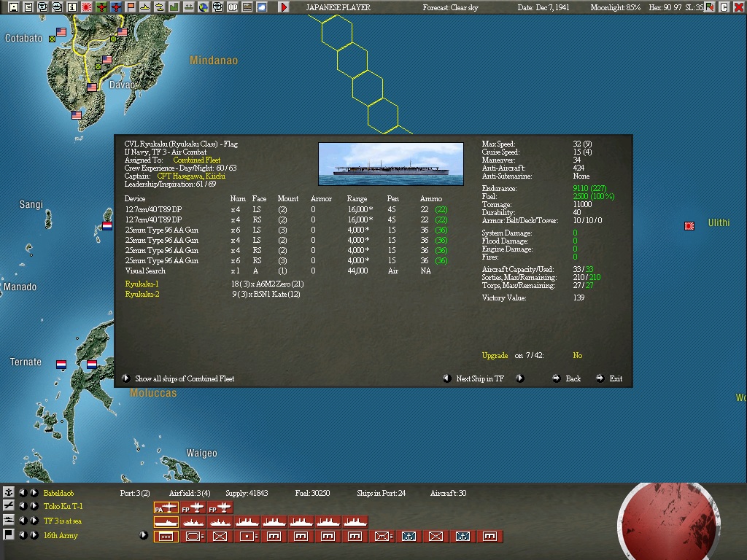747x560 pixels.
Task: Click the flag icon beside 16th Army
Action: 9,534
